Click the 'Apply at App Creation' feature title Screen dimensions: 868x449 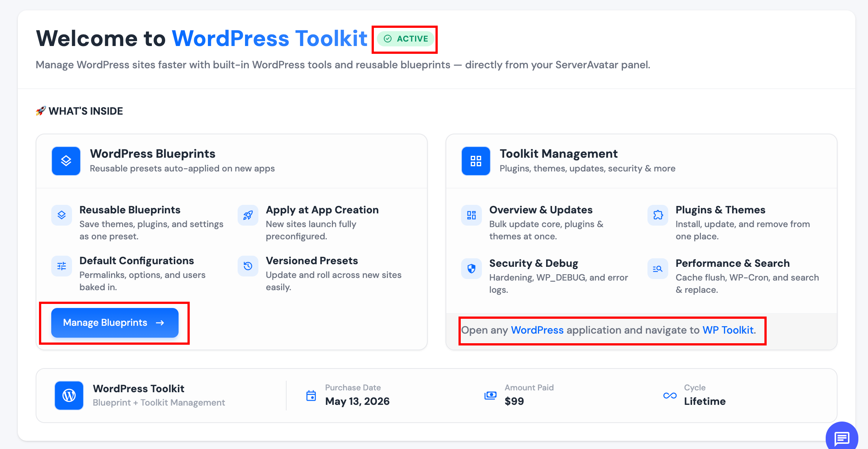click(x=322, y=210)
